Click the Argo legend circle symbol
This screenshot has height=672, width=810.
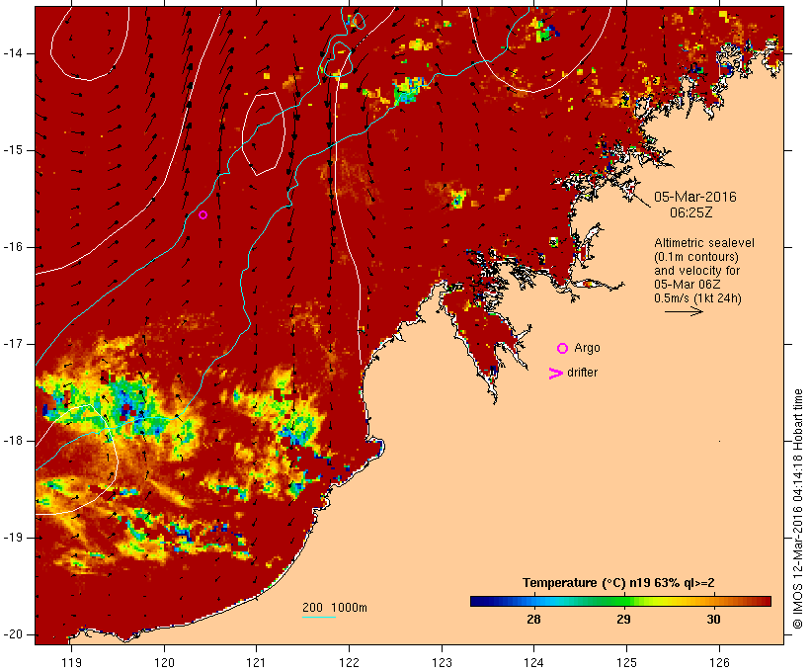tap(563, 349)
